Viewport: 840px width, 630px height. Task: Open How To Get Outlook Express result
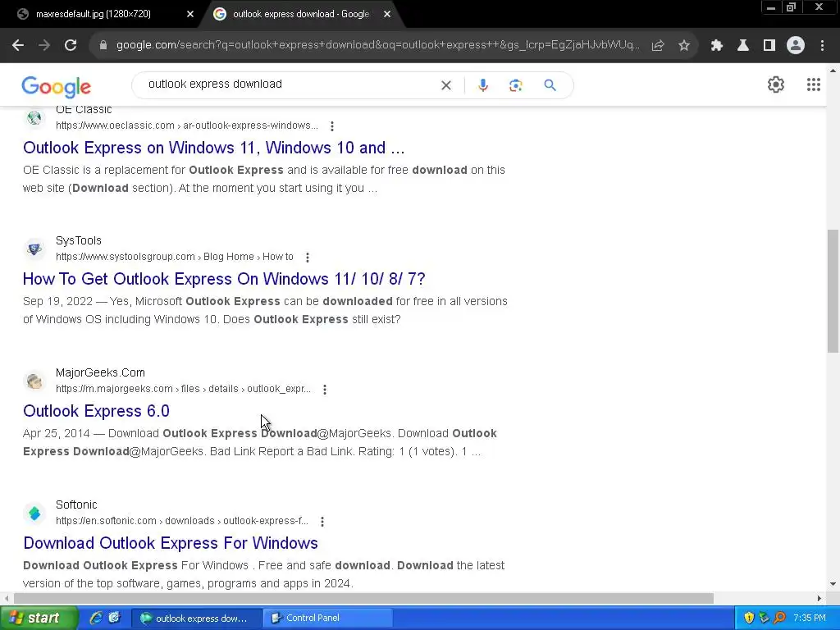point(224,279)
